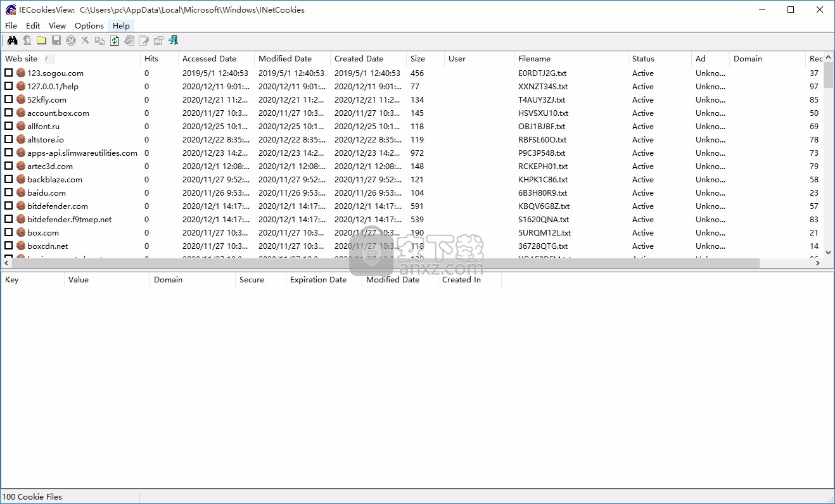Screen dimensions: 835x504
Task: Click the cookie icon beside baidu.com
Action: [x=20, y=192]
